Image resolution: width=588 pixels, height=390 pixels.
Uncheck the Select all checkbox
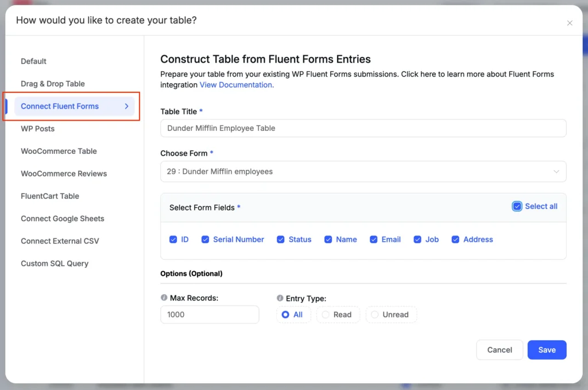point(517,206)
